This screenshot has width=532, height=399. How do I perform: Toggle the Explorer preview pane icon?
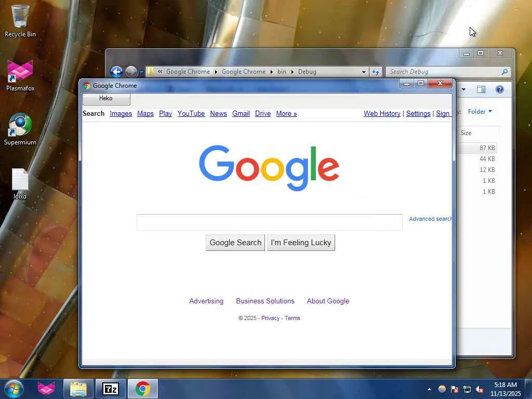pos(481,89)
